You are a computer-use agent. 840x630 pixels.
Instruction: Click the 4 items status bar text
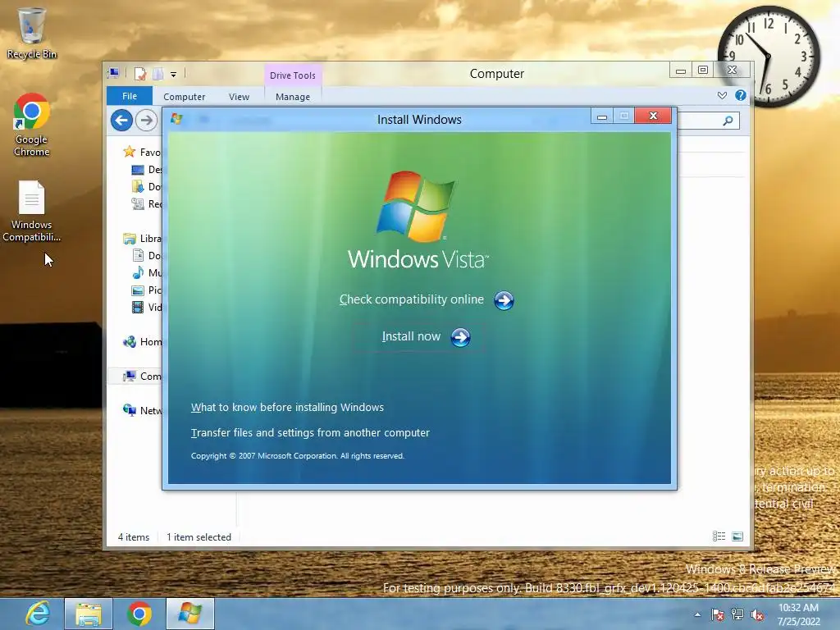[134, 536]
